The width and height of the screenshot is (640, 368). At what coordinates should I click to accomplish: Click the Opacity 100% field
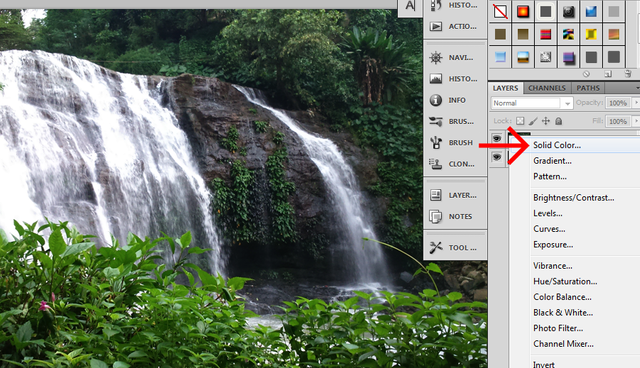618,103
